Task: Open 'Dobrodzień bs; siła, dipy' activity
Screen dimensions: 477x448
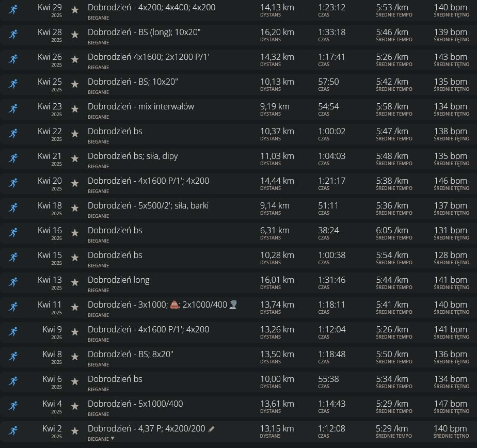Action: [x=133, y=156]
